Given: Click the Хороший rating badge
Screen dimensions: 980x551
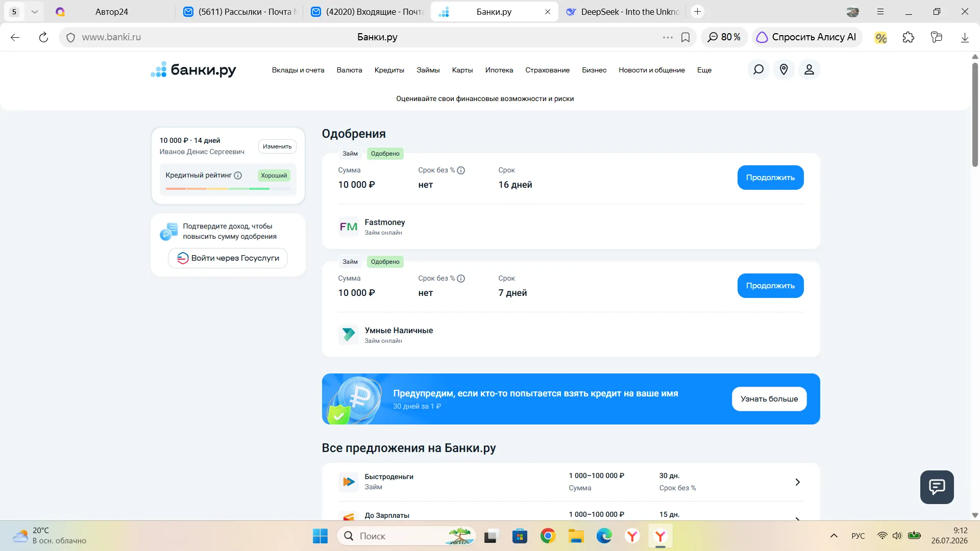Looking at the screenshot, I should click(274, 176).
